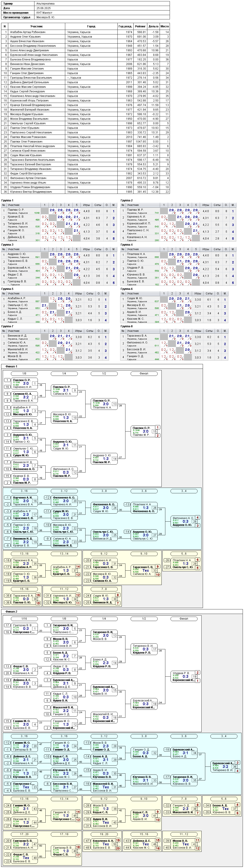Image resolution: width=244 pixels, height=868 pixels.
Task: Click the Рейтинг column header
Action: tap(140, 26)
